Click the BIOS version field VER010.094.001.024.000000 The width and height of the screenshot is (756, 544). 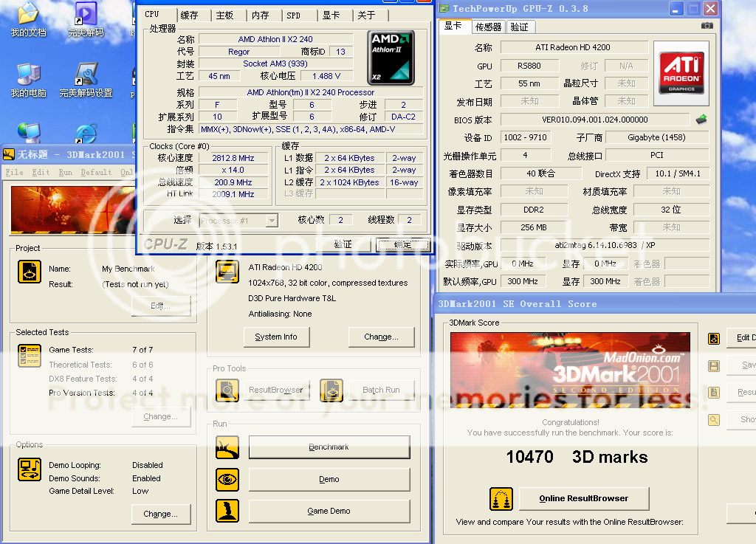pyautogui.click(x=595, y=120)
